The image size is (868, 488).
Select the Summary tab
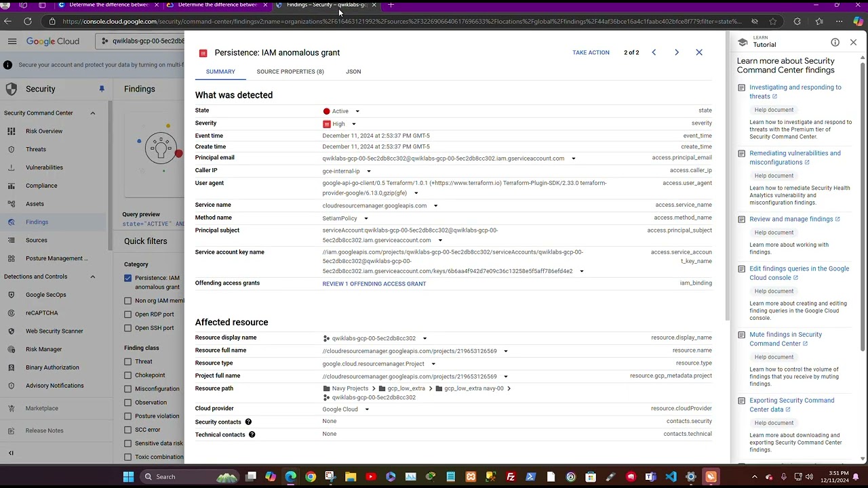point(220,71)
